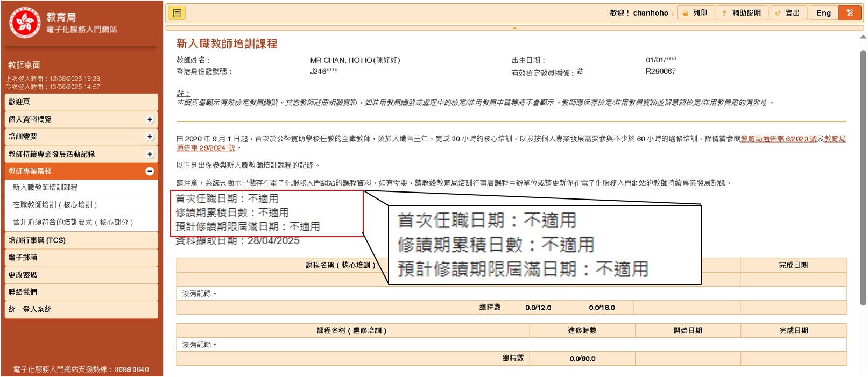Expand the 培訓需要 menu section
Image resolution: width=868 pixels, height=377 pixels.
[x=150, y=137]
